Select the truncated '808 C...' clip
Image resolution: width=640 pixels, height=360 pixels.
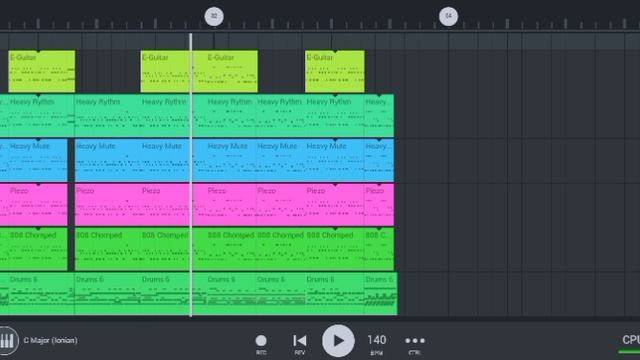click(379, 249)
